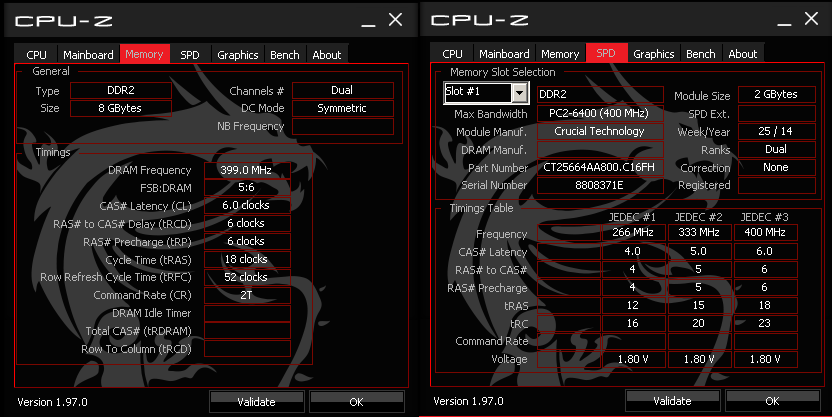Image resolution: width=832 pixels, height=417 pixels.
Task: Close the right CPU-Z SPD window
Action: pyautogui.click(x=811, y=19)
